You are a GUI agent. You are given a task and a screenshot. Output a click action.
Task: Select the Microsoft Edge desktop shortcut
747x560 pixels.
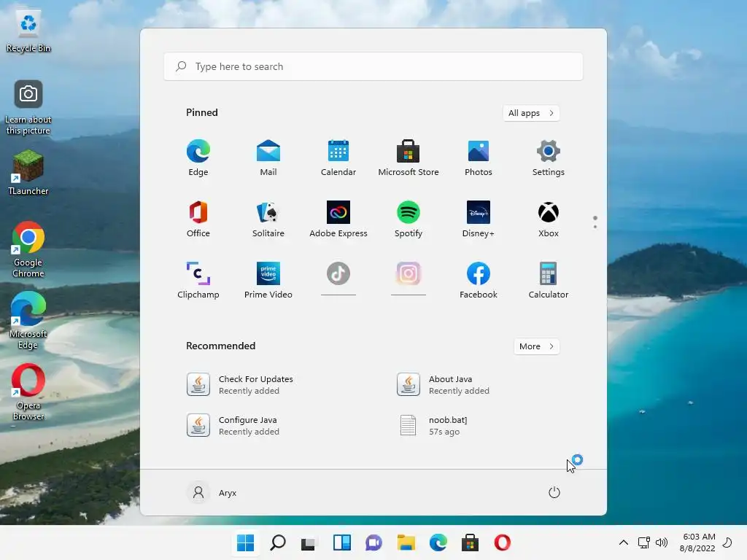[x=28, y=321]
